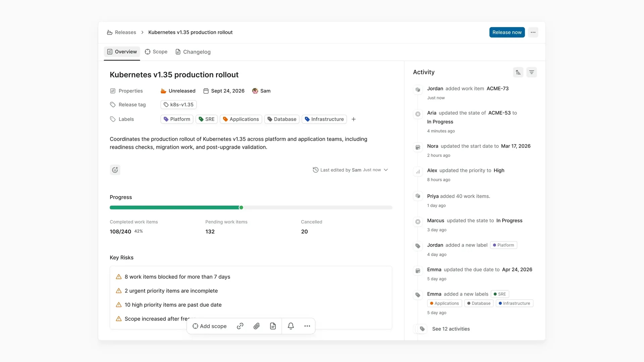Screen dimensions: 644x362
Task: Click the cancelled count 20
Action: pyautogui.click(x=304, y=232)
